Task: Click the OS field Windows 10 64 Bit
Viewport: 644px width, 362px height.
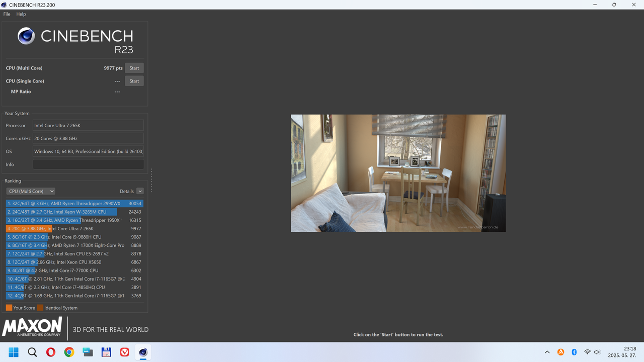Action: [x=89, y=151]
